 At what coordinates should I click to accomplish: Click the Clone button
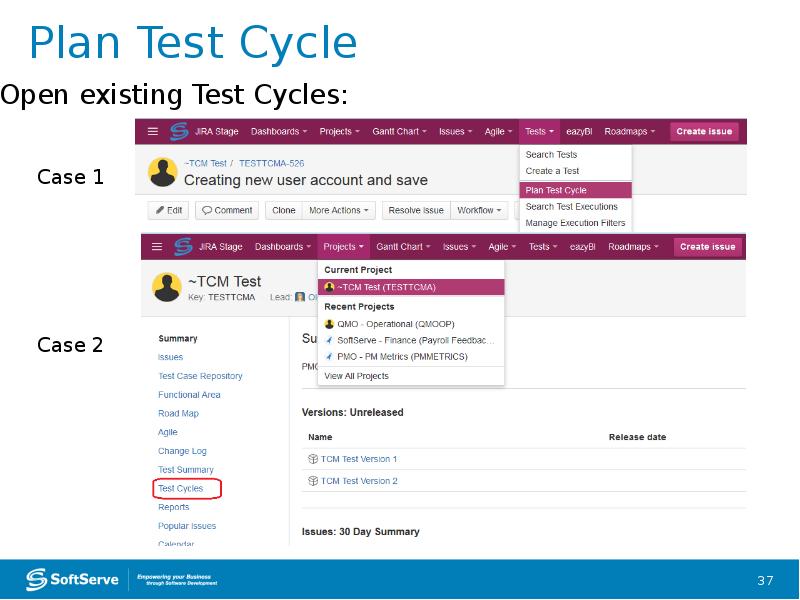tap(284, 210)
